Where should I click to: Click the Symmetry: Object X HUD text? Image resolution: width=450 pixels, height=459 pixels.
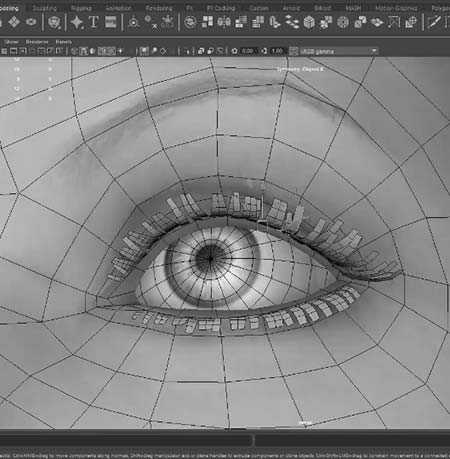coord(300,69)
